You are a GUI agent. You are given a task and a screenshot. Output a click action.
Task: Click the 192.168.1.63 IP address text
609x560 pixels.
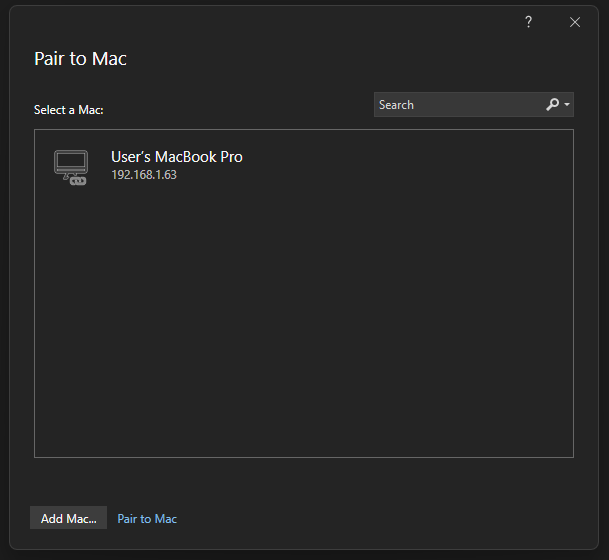click(143, 175)
